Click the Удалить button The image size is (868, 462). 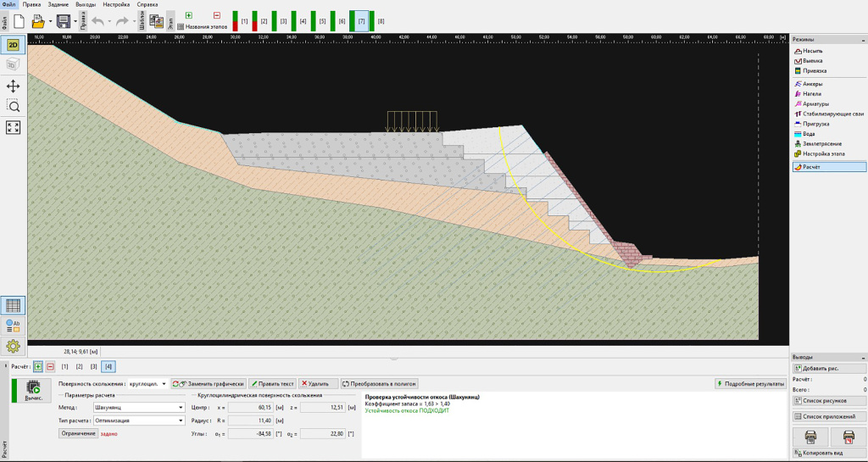319,383
